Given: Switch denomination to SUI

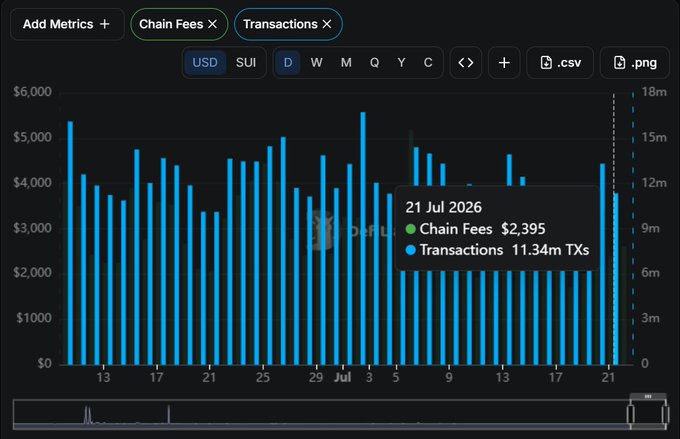Looking at the screenshot, I should (x=246, y=63).
